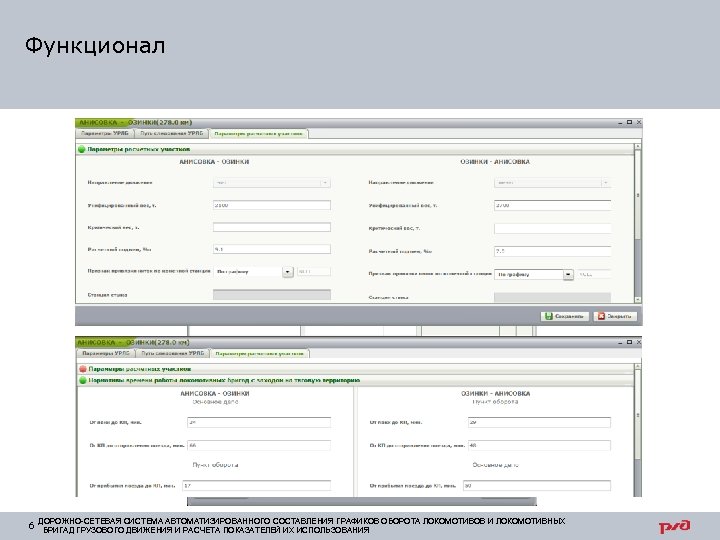Open the 'Путь следования УРЛБ' tab in lower window
This screenshot has width=720, height=540.
173,354
